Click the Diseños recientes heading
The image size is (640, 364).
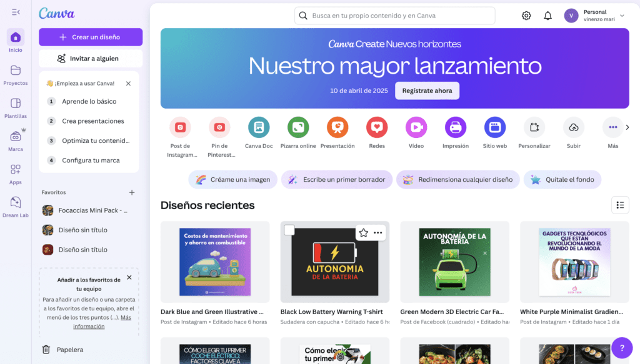[x=207, y=205]
